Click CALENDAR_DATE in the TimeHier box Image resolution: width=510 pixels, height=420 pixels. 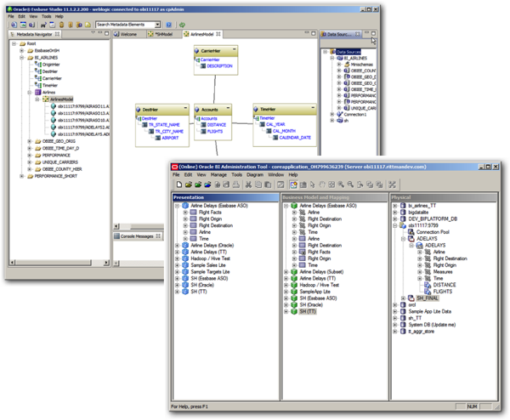point(295,138)
